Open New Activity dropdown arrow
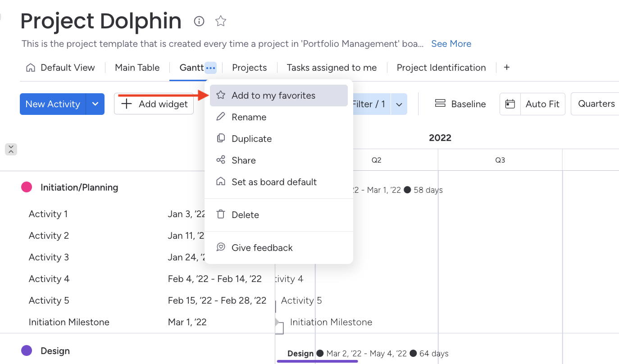 [x=95, y=104]
